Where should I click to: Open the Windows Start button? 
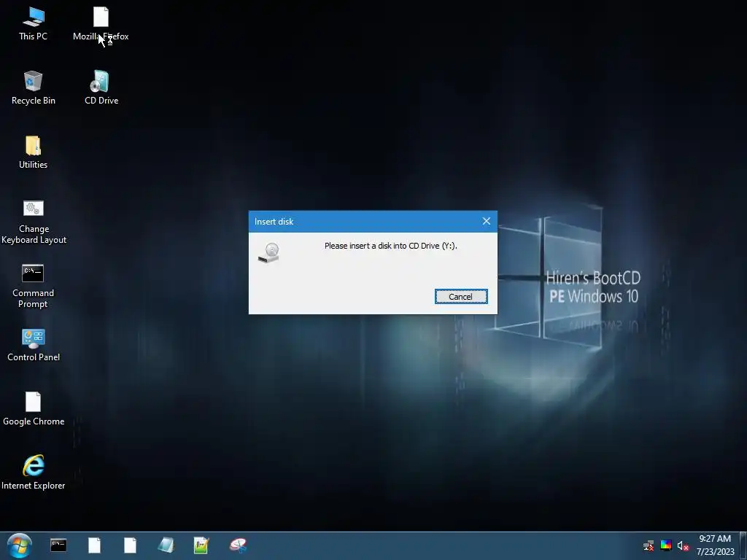[20, 545]
